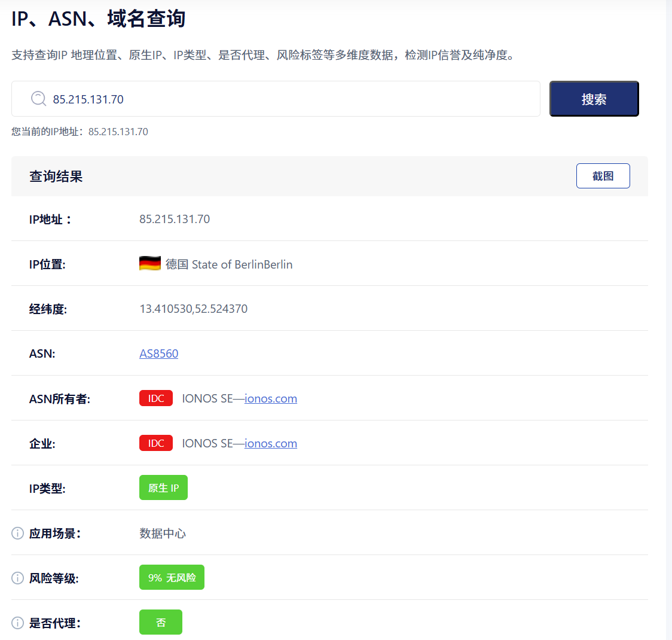Screen dimensions: 672x640
Task: Click info icon beside 应用场景
Action: point(18,533)
